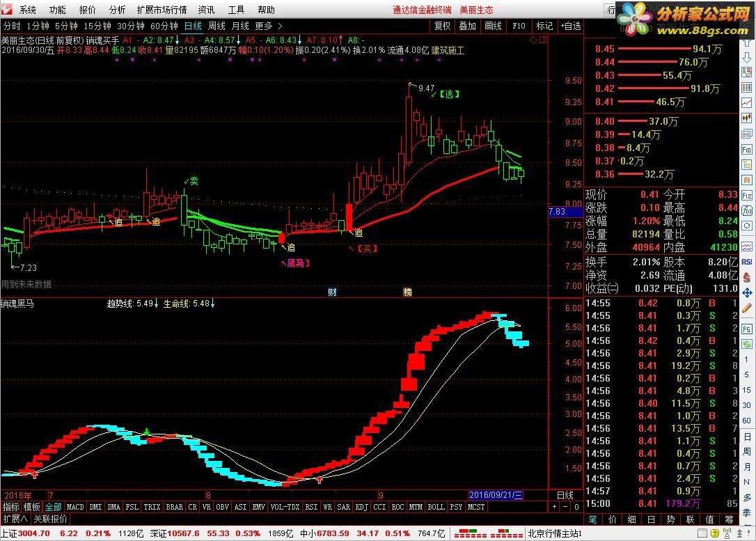Click the 标记 mark button
Screen dimensions: 756x541
tap(544, 26)
